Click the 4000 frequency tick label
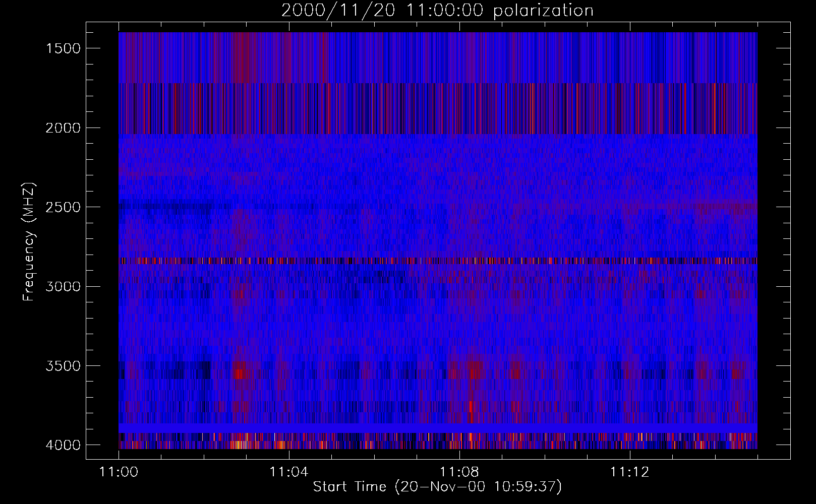The width and height of the screenshot is (816, 504). pos(63,445)
